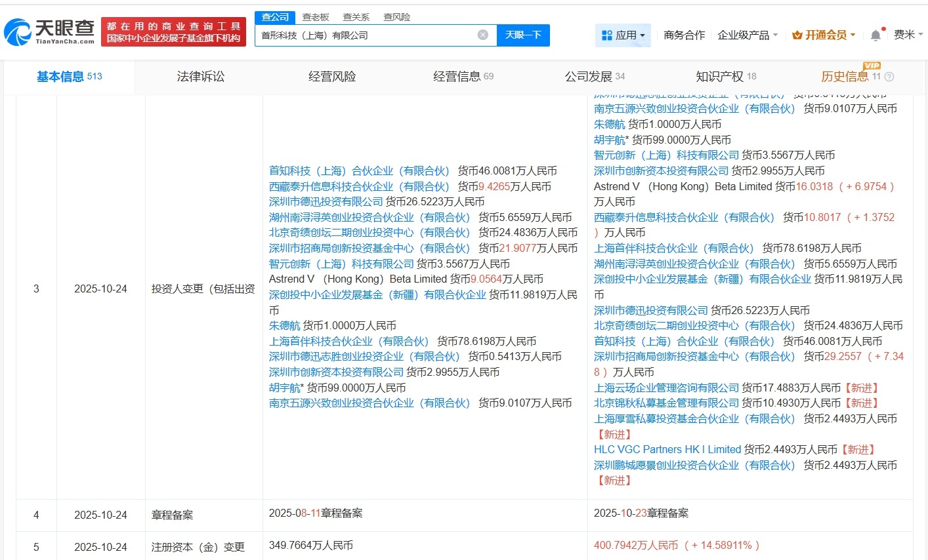Click the notification bell icon
The width and height of the screenshot is (928, 560).
(x=875, y=35)
